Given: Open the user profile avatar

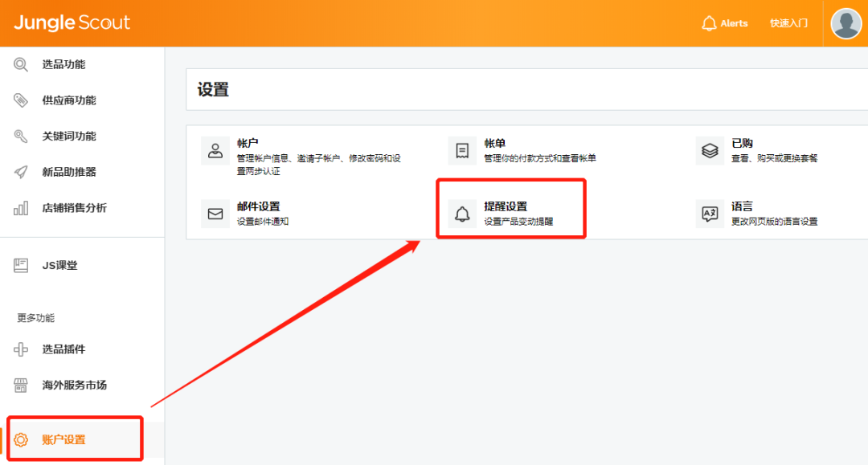Looking at the screenshot, I should tap(845, 23).
